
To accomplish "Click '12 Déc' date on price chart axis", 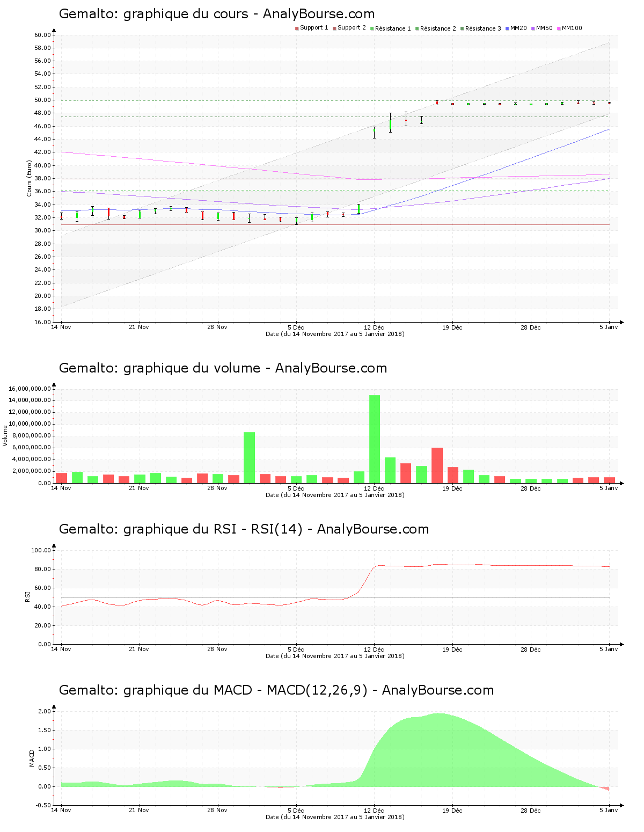I will (x=374, y=327).
